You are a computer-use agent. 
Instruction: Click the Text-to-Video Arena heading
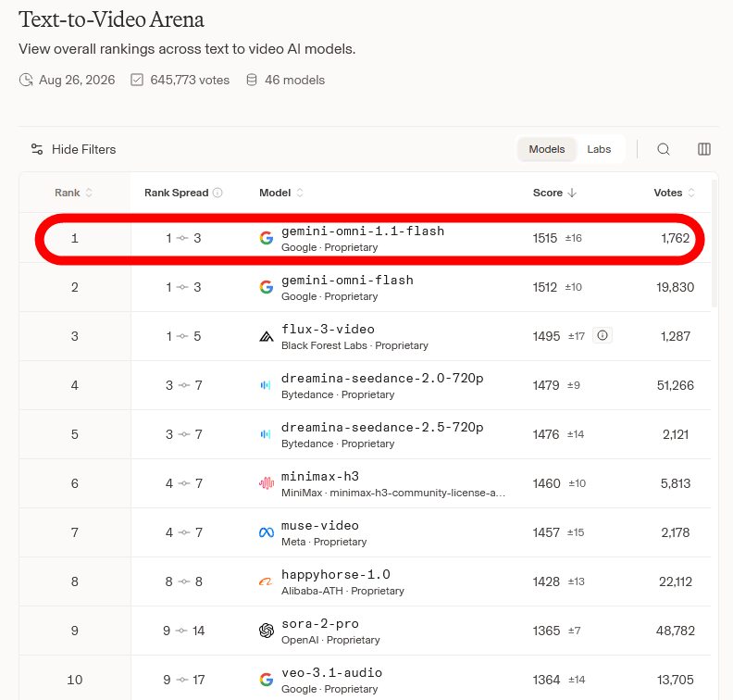pos(111,19)
